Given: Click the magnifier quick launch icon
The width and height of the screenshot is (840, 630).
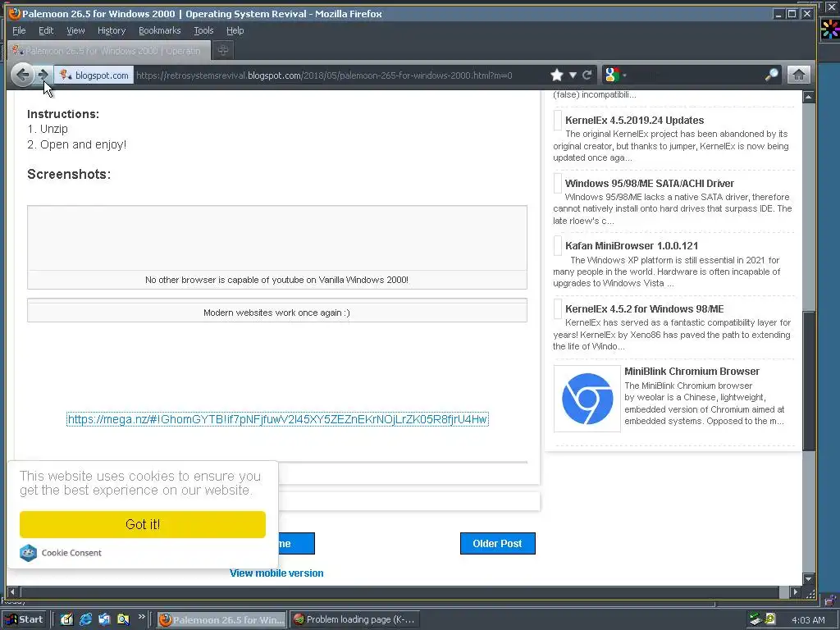Looking at the screenshot, I should tap(123, 619).
